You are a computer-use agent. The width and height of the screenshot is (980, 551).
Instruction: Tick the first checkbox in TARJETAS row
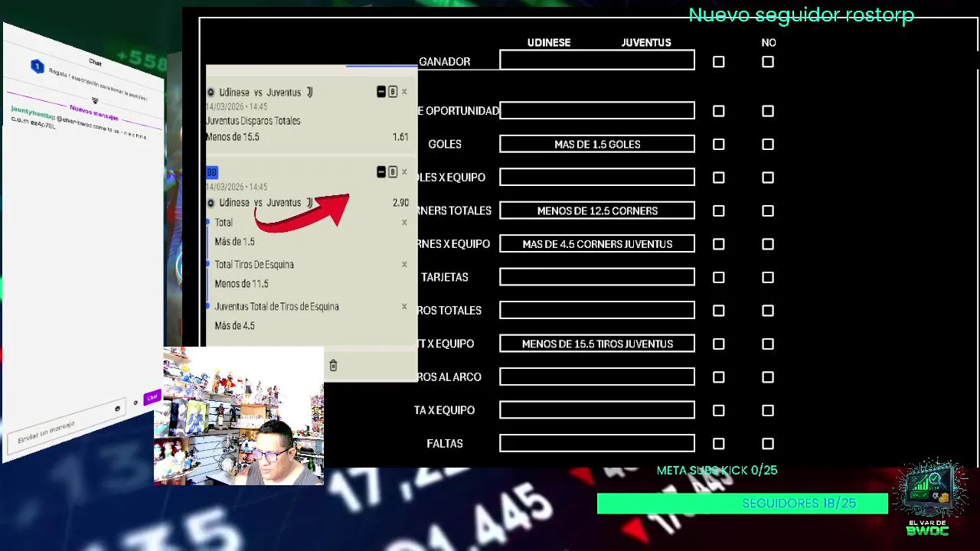719,278
